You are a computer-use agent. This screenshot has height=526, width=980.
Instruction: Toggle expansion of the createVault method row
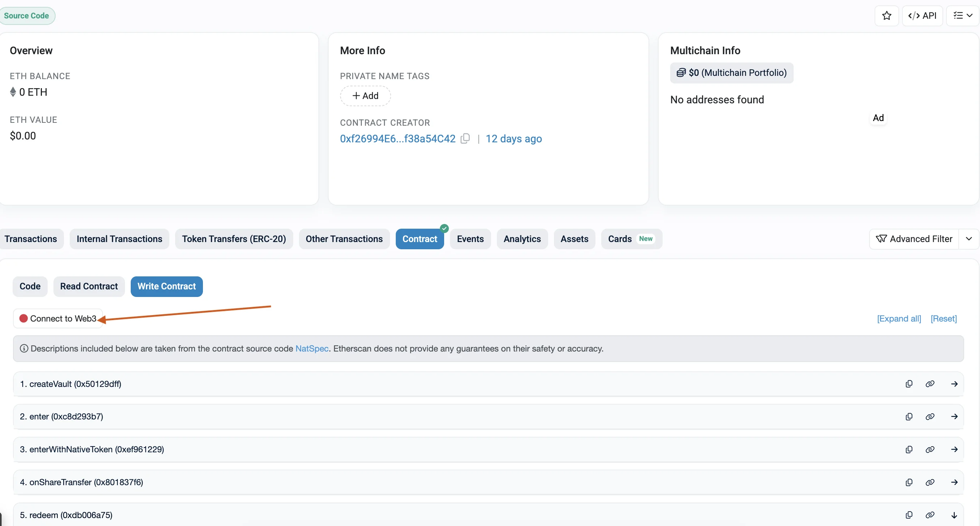click(954, 384)
